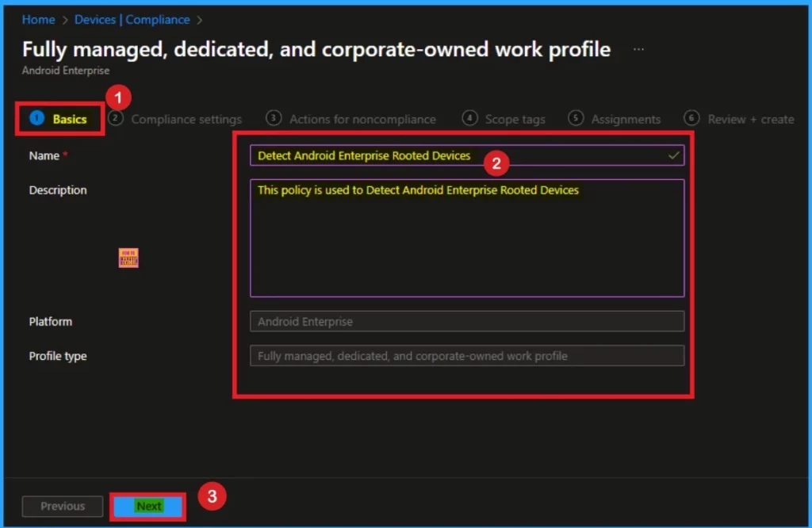Click the Name label
The height and width of the screenshot is (528, 812).
(x=44, y=156)
